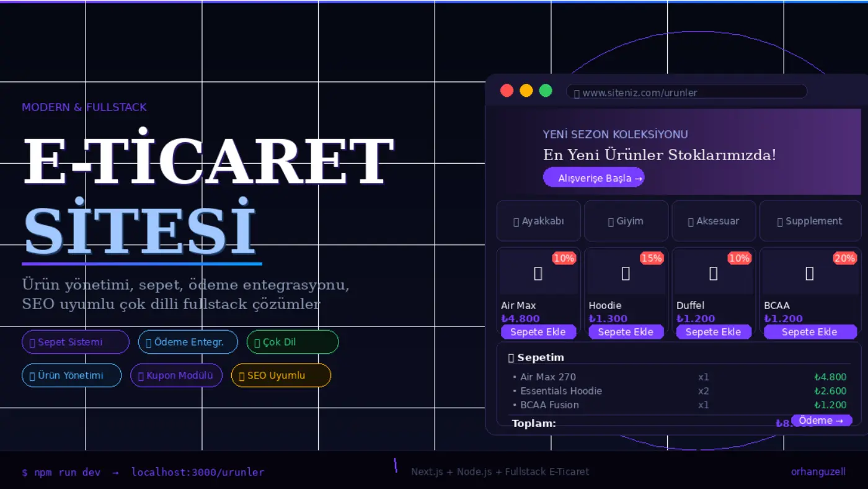The width and height of the screenshot is (868, 489).
Task: Select the Çok Dil feature pill
Action: tap(293, 342)
